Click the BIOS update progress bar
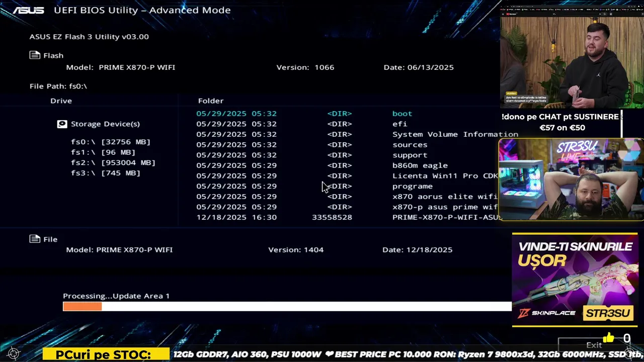 pyautogui.click(x=287, y=306)
